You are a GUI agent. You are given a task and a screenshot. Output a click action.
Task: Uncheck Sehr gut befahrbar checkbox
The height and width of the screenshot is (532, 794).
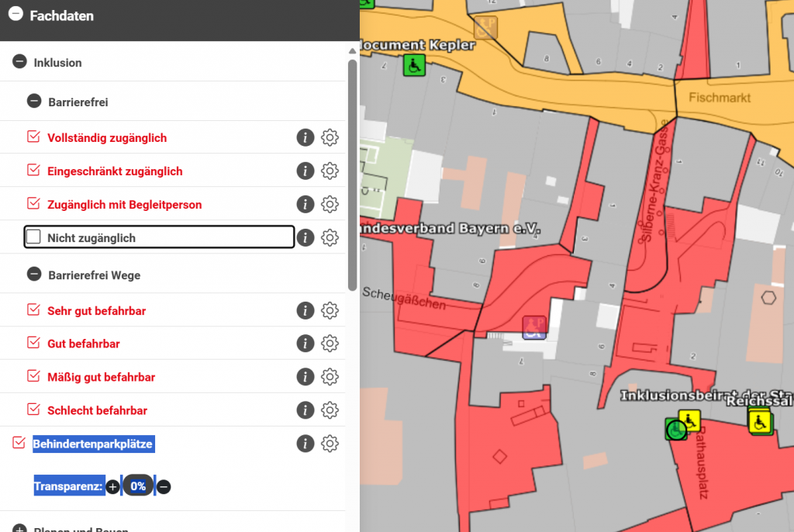click(x=33, y=309)
